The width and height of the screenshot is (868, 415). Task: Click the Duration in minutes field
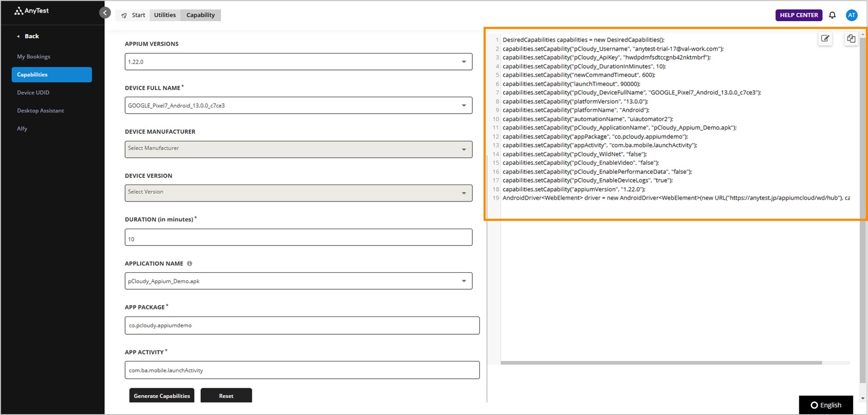pos(299,237)
